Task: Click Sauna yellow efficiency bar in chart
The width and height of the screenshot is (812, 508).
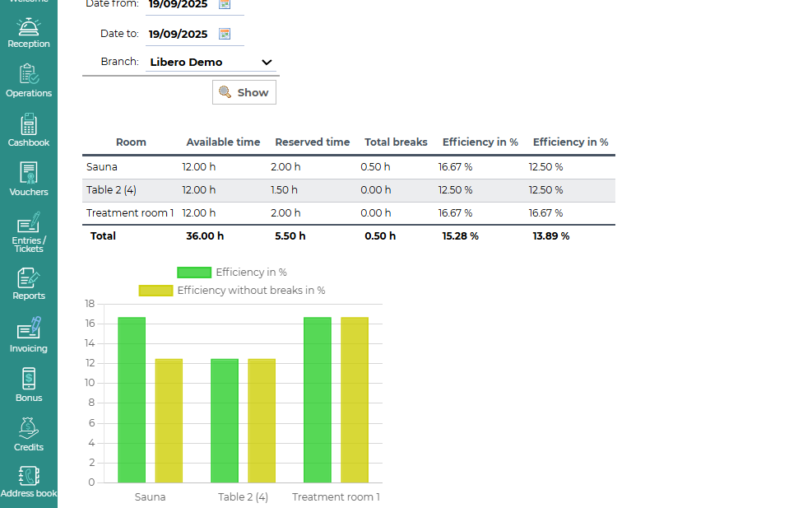Action: tap(169, 421)
